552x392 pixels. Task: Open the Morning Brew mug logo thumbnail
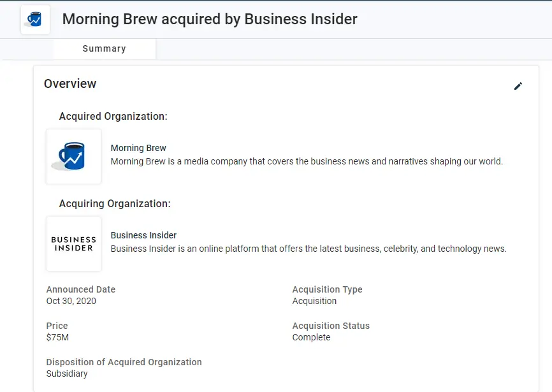73,157
